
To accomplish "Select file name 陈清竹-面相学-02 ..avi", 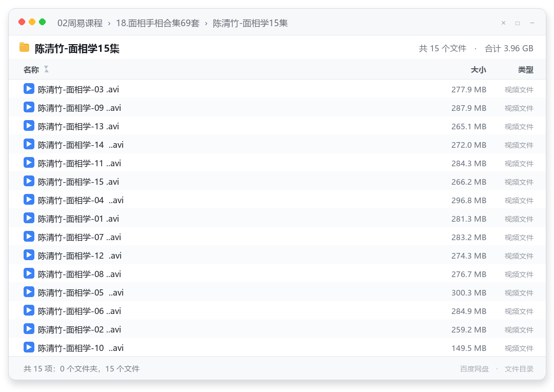I will (x=80, y=329).
